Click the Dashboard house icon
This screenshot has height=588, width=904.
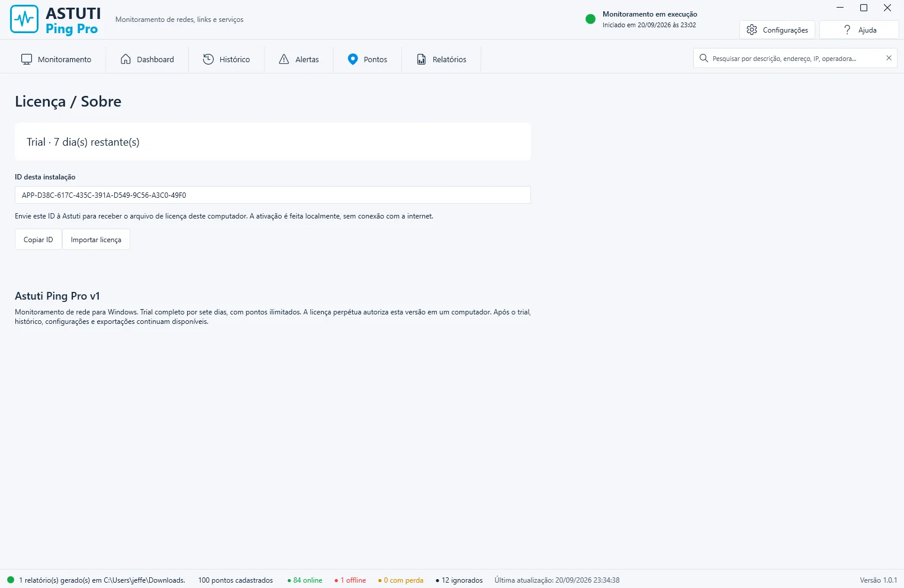tap(126, 59)
